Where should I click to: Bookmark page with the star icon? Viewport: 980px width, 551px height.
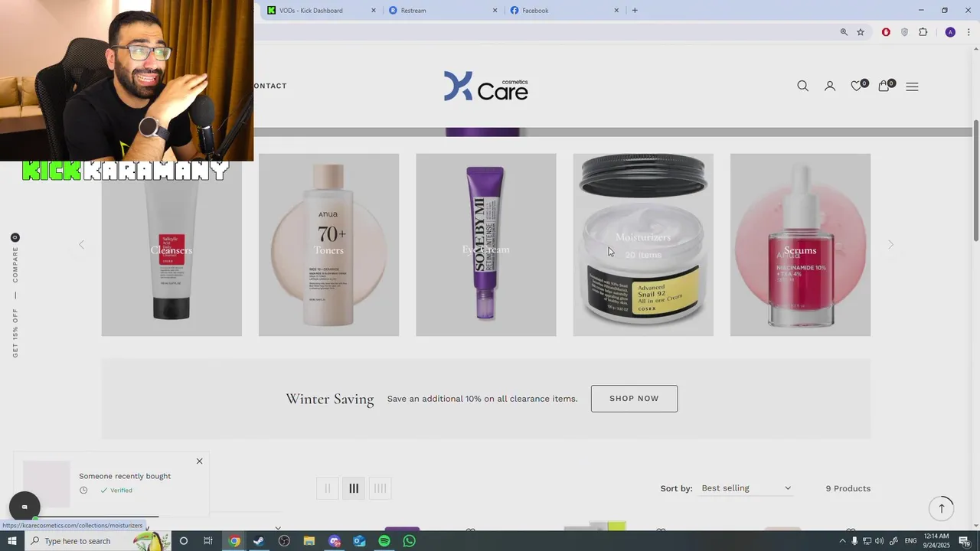(861, 32)
